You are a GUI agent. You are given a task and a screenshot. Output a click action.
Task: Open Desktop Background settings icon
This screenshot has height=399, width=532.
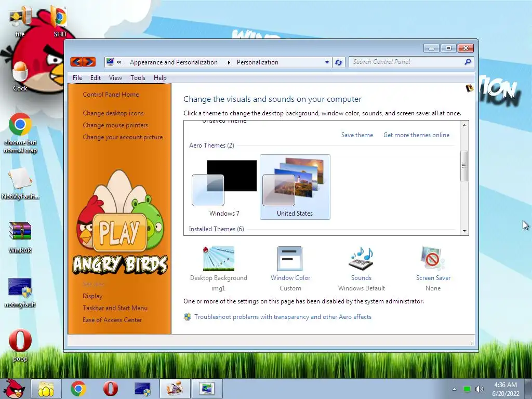coord(219,259)
